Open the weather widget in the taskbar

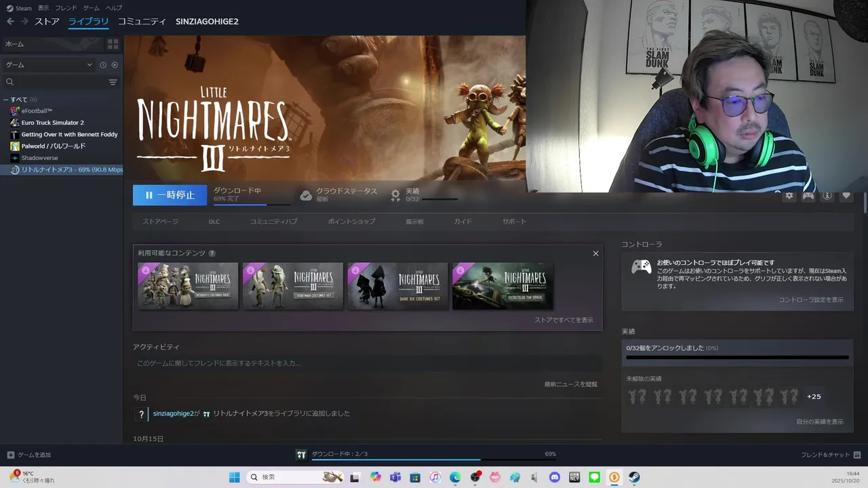pos(33,477)
